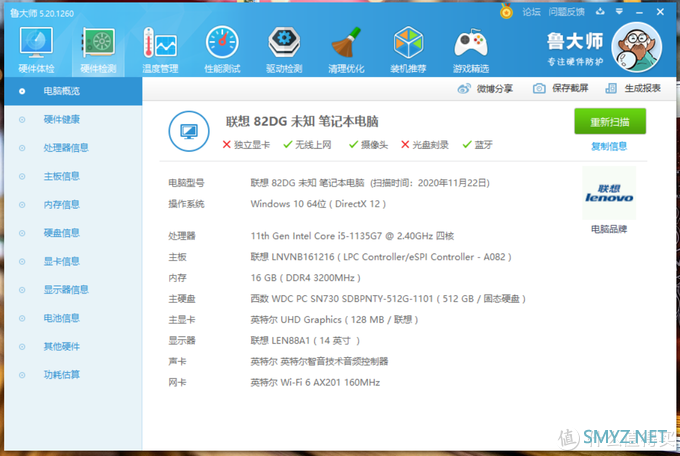
Task: Click 电脑品牌 label under the logo
Action: coord(609,229)
